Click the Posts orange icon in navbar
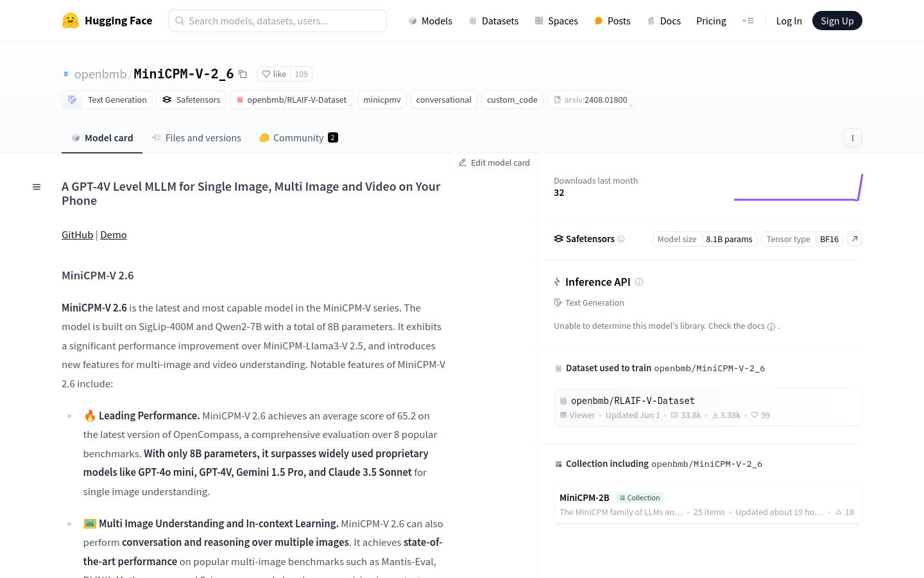Image resolution: width=924 pixels, height=578 pixels. (x=599, y=21)
